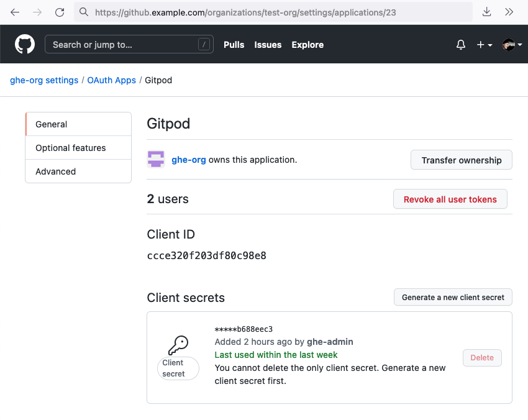
Task: Open the profile avatar dropdown caret
Action: pyautogui.click(x=519, y=44)
